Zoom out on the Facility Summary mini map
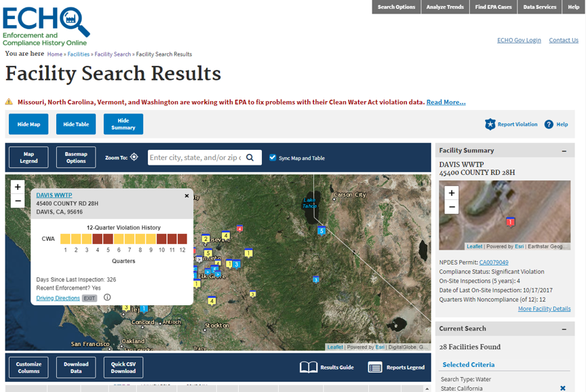 click(452, 207)
